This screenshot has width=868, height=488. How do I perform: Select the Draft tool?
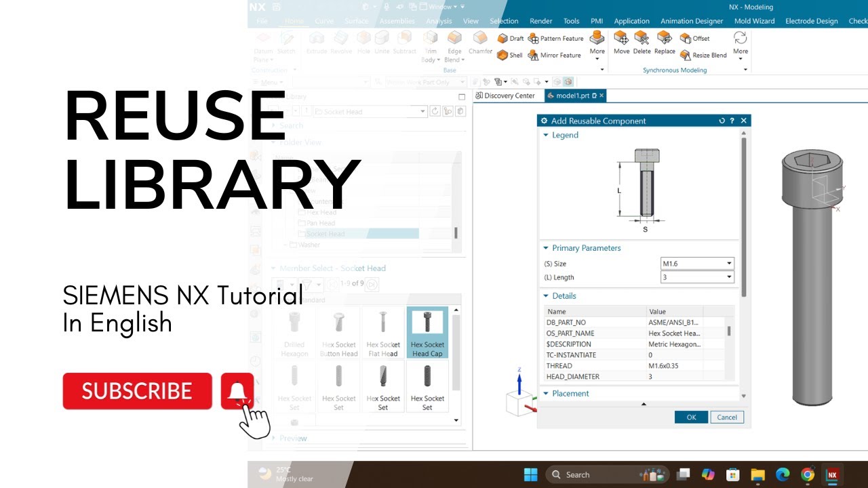point(511,39)
